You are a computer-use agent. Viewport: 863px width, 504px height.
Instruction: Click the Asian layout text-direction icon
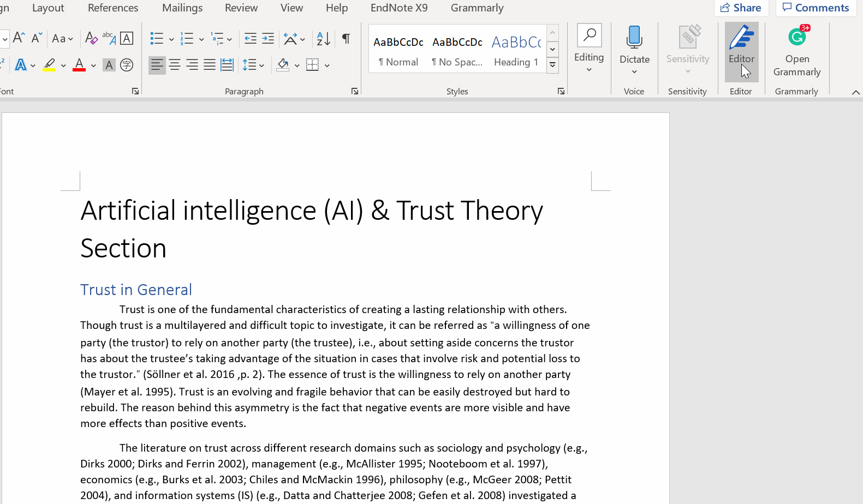[290, 38]
